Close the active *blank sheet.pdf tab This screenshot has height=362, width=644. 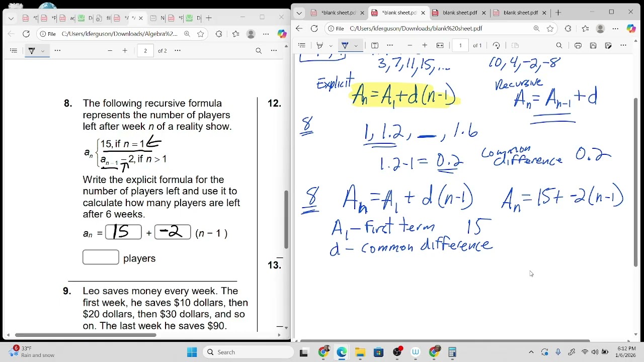coord(423,13)
